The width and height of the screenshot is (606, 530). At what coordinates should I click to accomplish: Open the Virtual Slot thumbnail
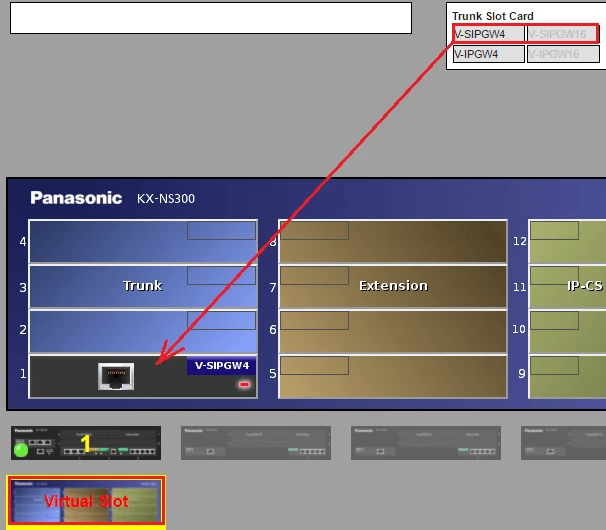click(x=86, y=501)
